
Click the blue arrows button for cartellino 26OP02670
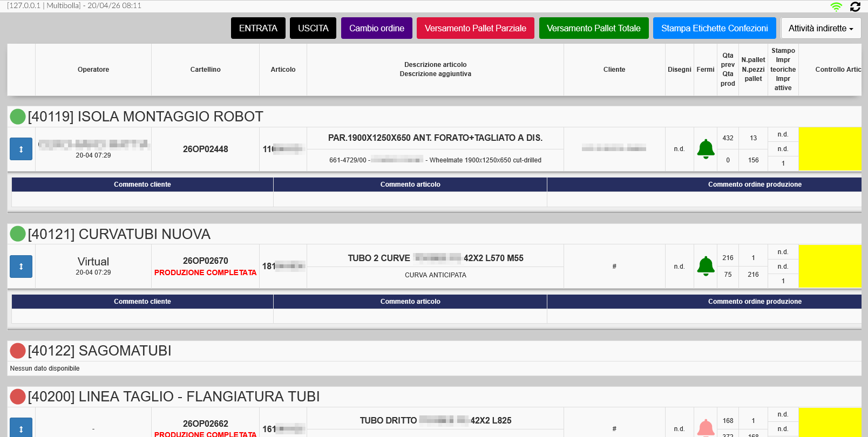(21, 267)
